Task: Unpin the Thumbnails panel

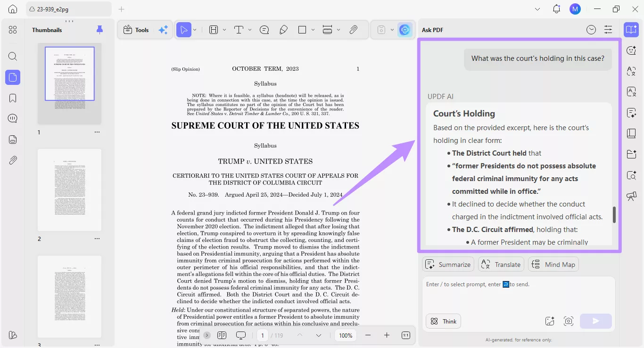Action: [x=99, y=30]
